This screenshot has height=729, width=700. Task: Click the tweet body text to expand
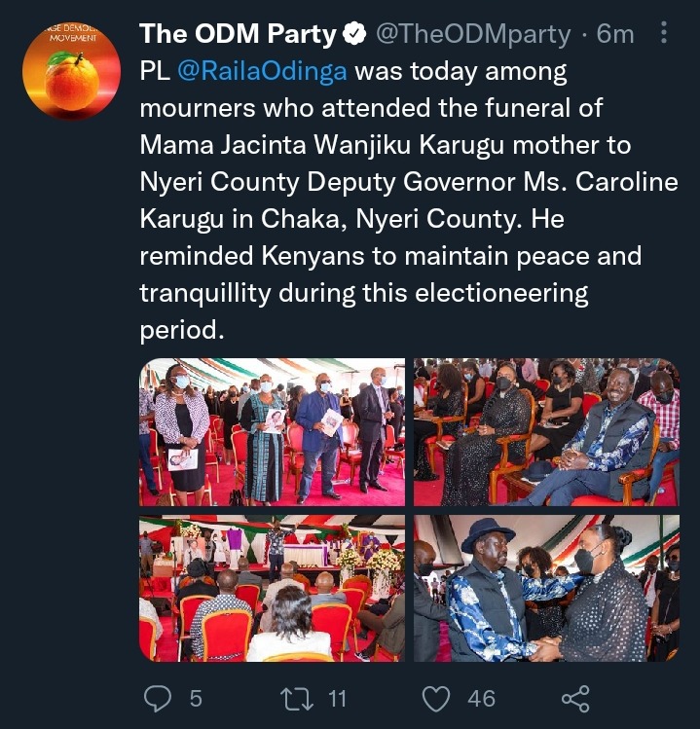click(409, 200)
